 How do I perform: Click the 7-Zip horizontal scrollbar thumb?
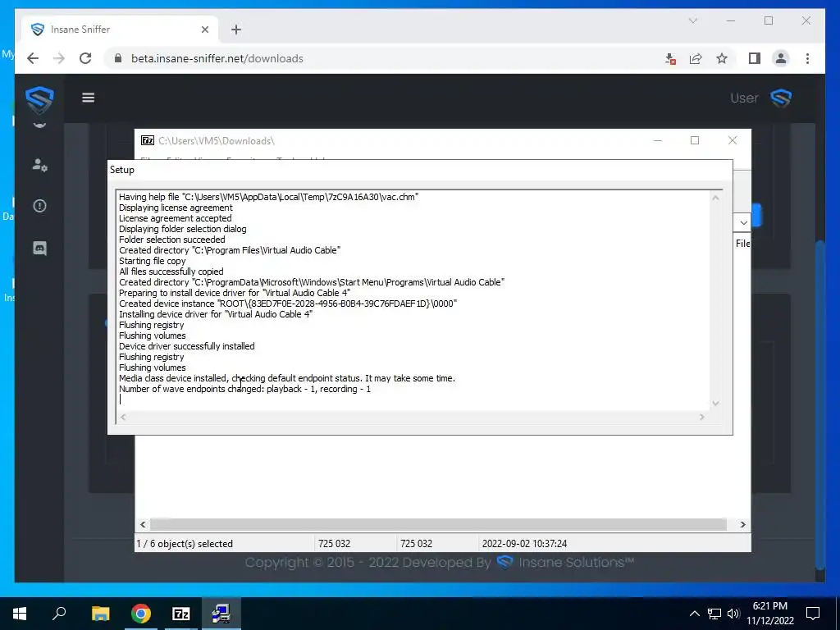438,524
